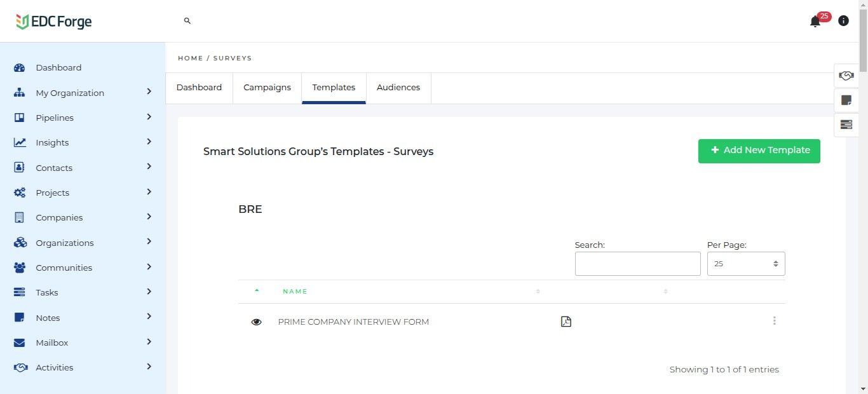Open the Per Page dropdown
The image size is (868, 394).
746,264
